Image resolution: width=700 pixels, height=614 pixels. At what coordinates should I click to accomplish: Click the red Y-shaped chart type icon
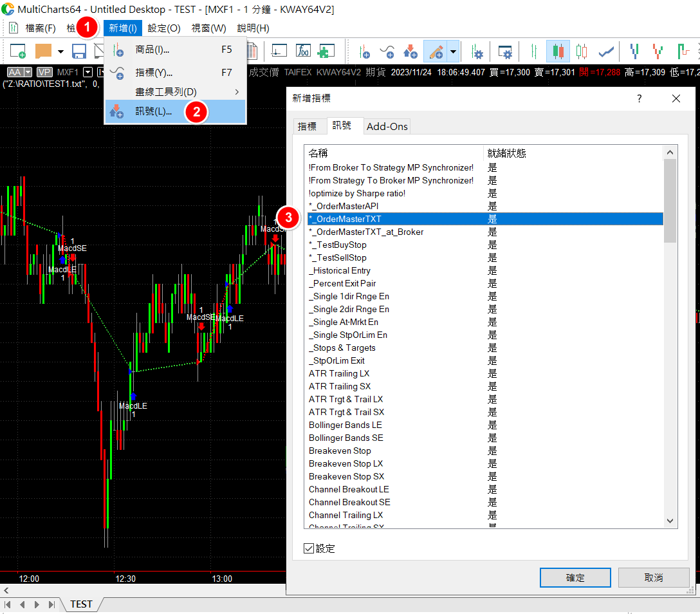(657, 51)
